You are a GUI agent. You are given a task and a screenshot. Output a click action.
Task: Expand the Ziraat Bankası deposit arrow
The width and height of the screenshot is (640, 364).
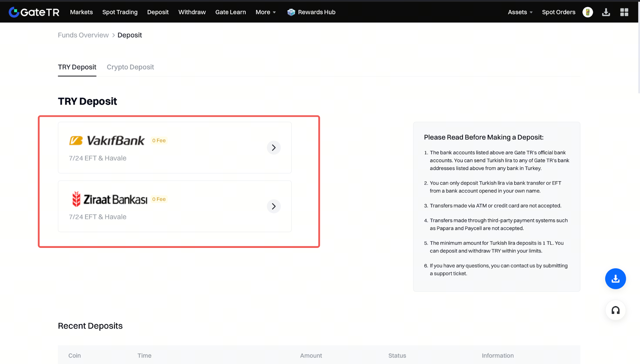pyautogui.click(x=273, y=206)
